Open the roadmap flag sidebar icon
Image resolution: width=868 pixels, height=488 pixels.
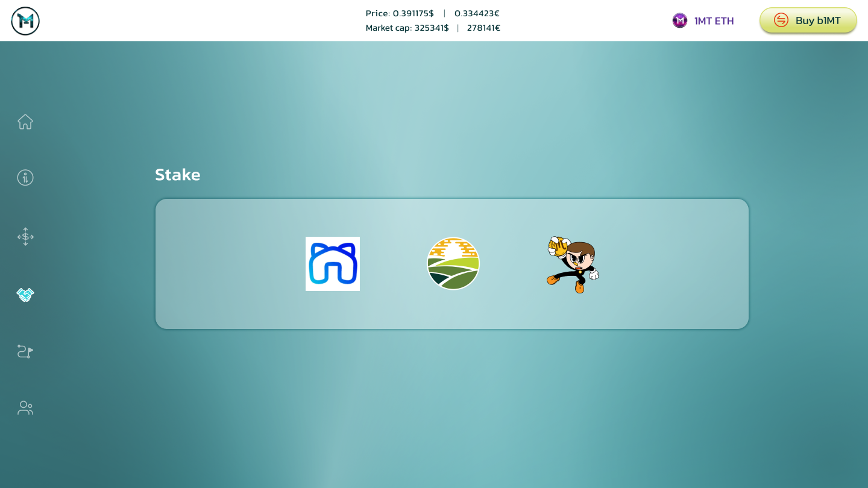coord(25,351)
